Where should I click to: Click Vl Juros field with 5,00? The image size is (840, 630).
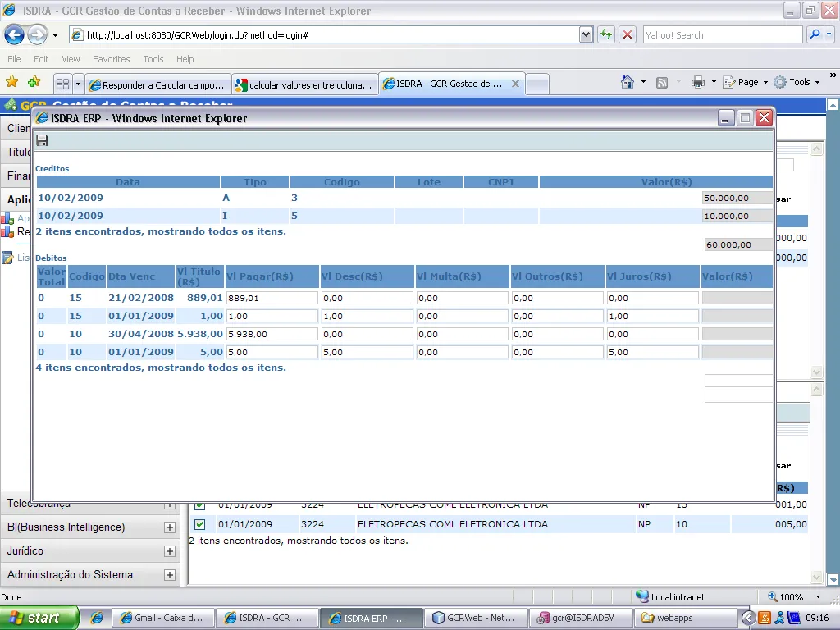click(652, 352)
